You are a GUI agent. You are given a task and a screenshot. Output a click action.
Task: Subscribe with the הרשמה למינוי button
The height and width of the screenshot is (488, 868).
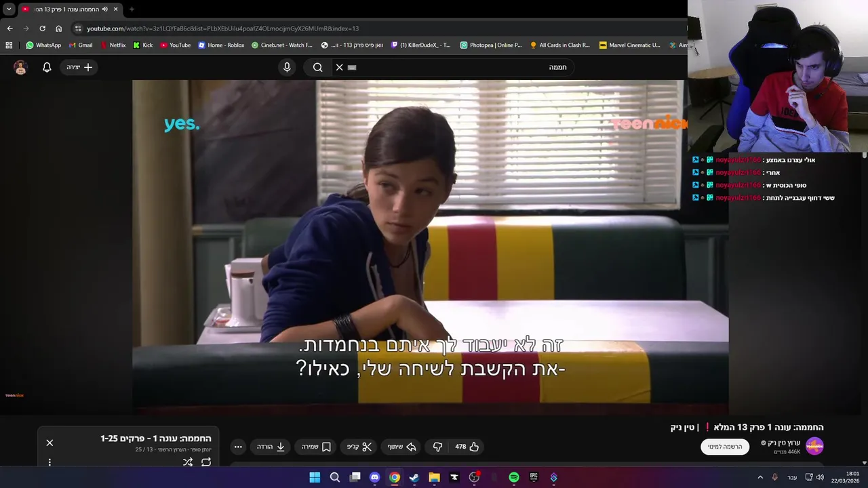point(725,447)
